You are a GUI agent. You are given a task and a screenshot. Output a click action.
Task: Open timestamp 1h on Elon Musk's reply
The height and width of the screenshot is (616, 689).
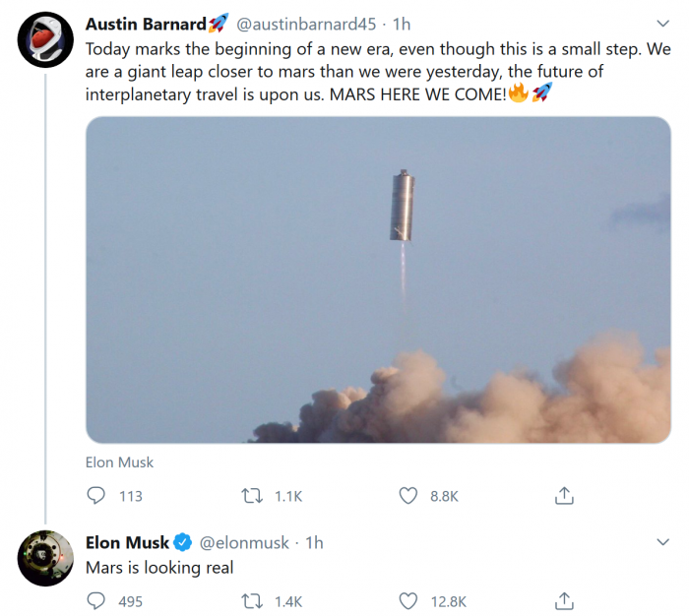point(314,542)
